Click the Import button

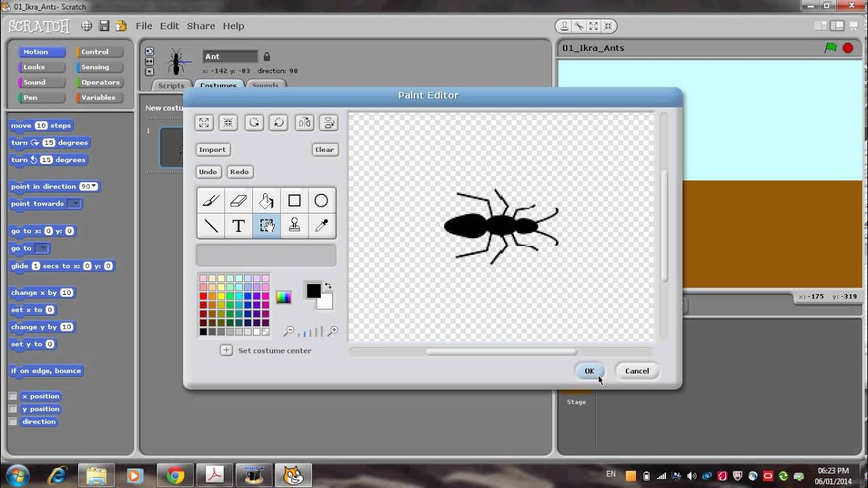[212, 150]
